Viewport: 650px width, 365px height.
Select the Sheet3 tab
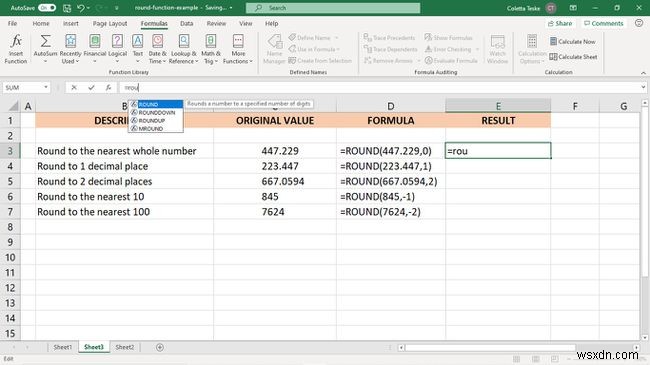click(94, 347)
